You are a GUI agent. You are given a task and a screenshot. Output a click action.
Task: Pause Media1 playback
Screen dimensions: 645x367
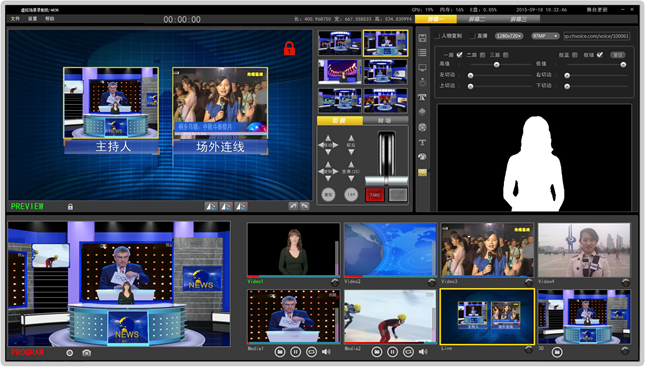coord(295,352)
